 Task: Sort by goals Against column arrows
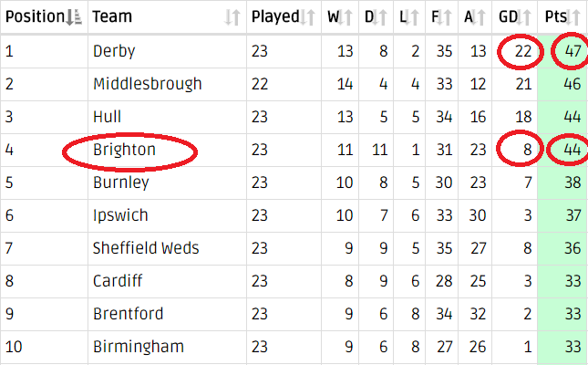click(478, 17)
